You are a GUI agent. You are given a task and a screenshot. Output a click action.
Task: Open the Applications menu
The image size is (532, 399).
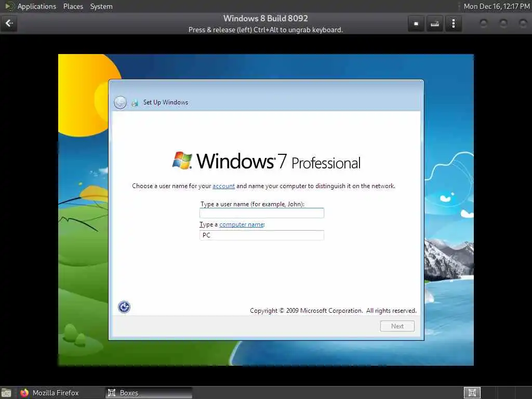[37, 6]
